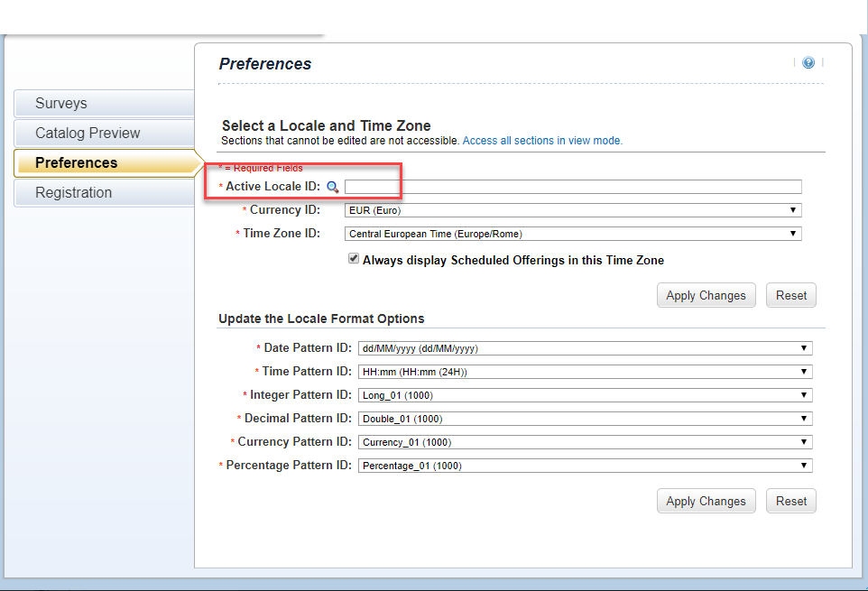Click into the Active Locale ID field
This screenshot has width=868, height=591.
(x=573, y=187)
